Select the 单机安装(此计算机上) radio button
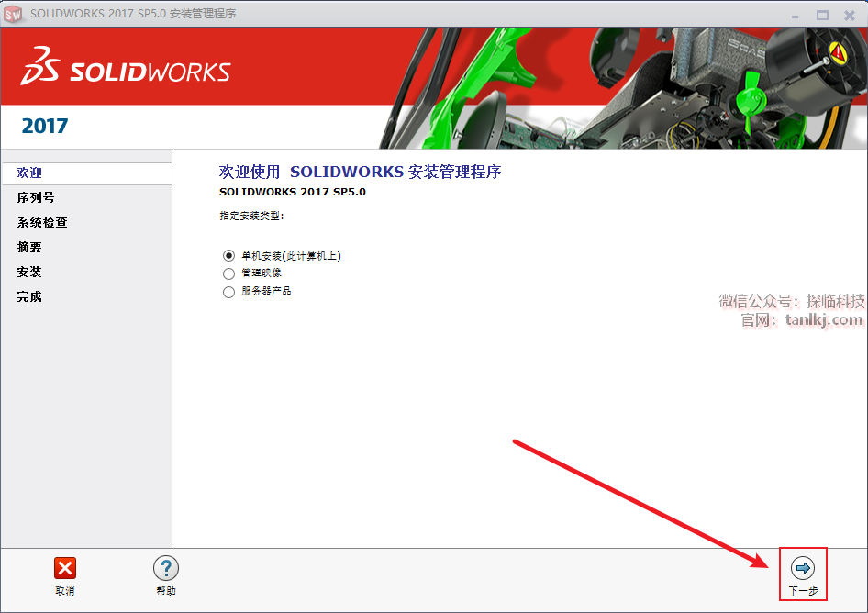 pyautogui.click(x=229, y=256)
